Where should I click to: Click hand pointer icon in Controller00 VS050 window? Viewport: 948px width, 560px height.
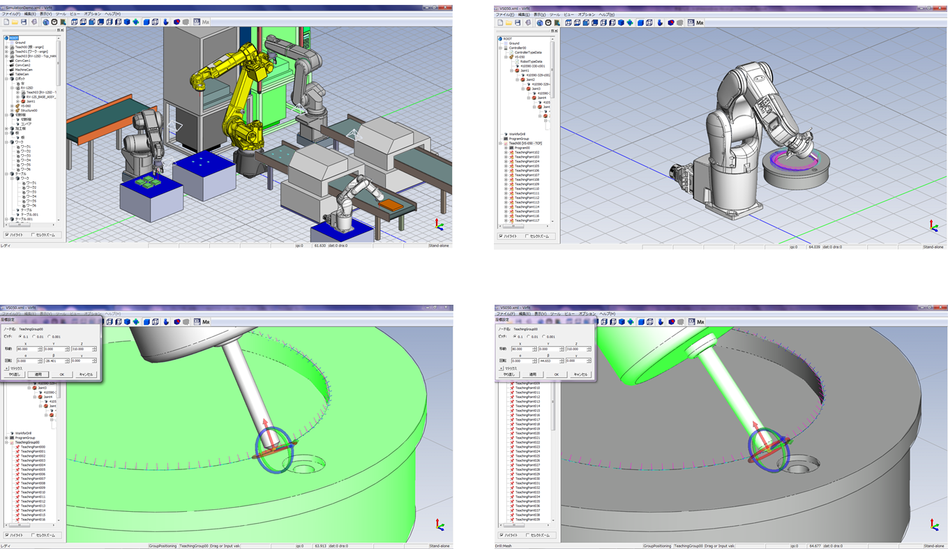[660, 23]
